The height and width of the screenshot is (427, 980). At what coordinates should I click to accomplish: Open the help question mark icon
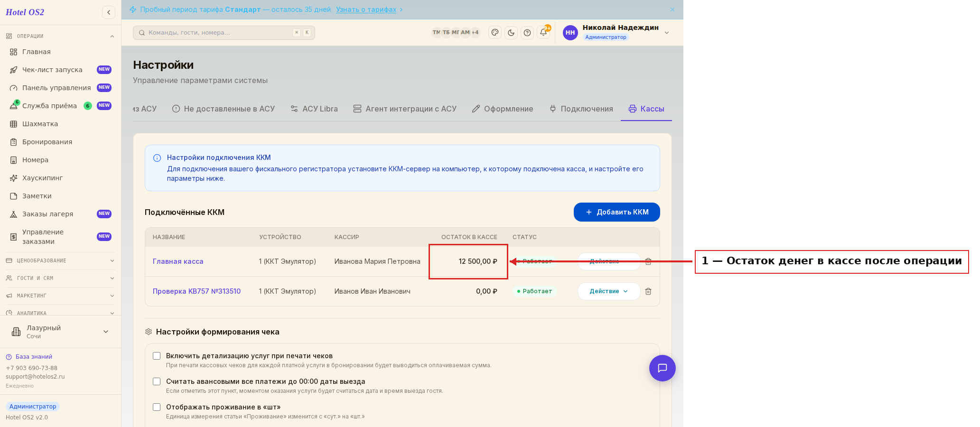point(527,33)
